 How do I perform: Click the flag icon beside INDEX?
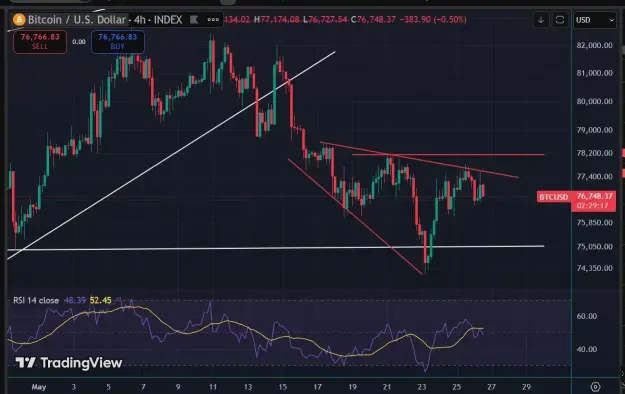click(x=194, y=20)
